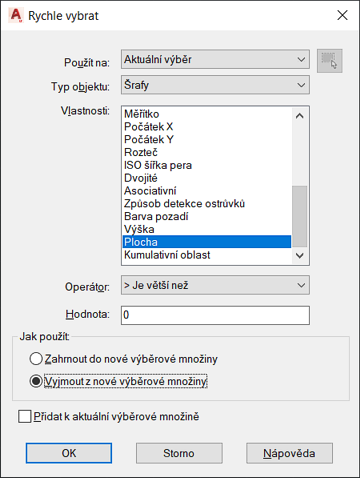
Task: Enable 'Přidat k aktuální výběrové množině' checkbox
Action: (x=25, y=416)
